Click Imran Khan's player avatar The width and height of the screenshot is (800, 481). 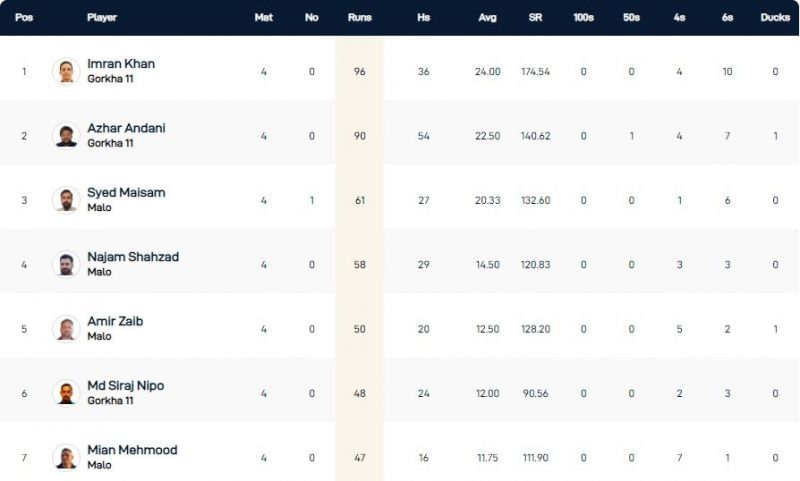(66, 71)
